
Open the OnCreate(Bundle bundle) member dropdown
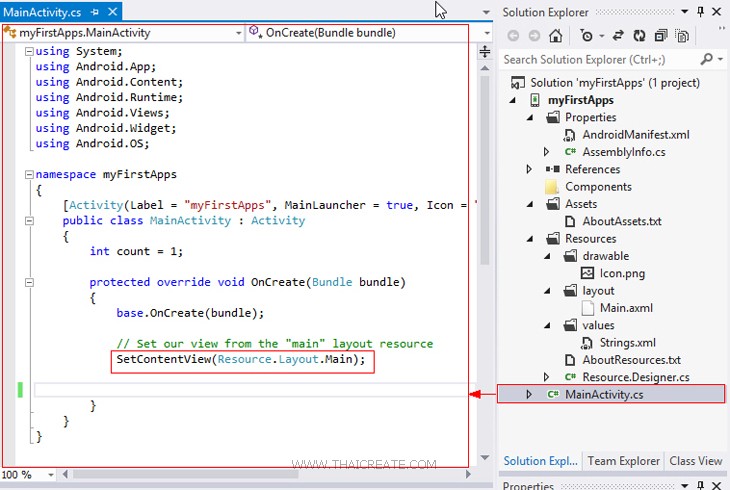[x=487, y=33]
